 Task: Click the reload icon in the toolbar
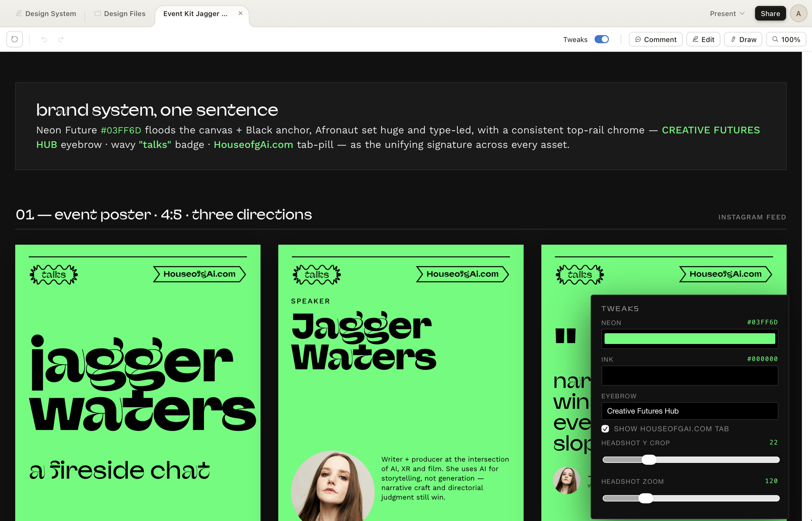pyautogui.click(x=15, y=39)
